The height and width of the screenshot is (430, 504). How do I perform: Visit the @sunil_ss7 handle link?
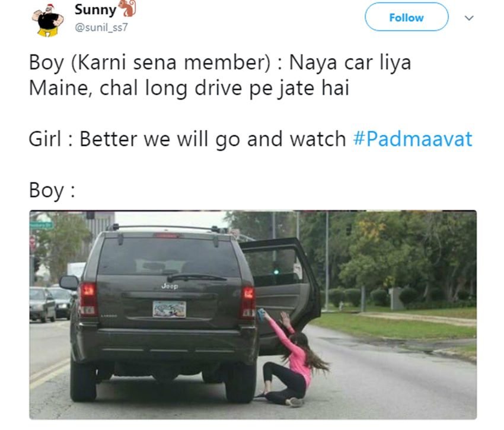tap(101, 27)
